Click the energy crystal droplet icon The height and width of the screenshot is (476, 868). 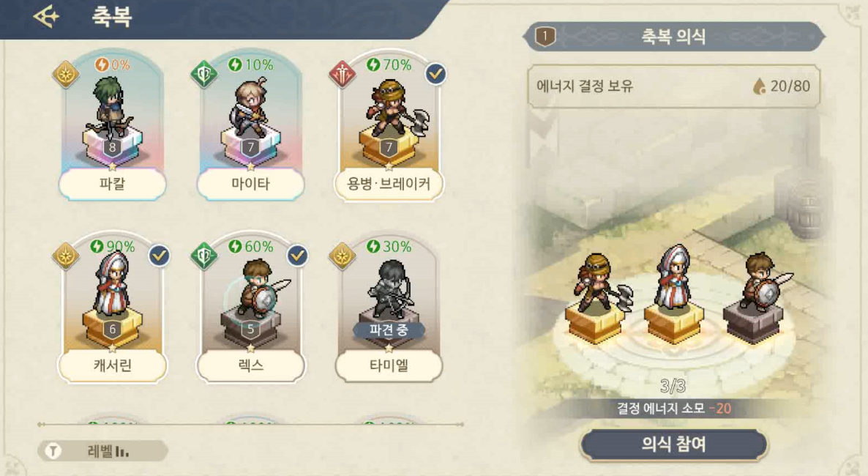tap(760, 86)
